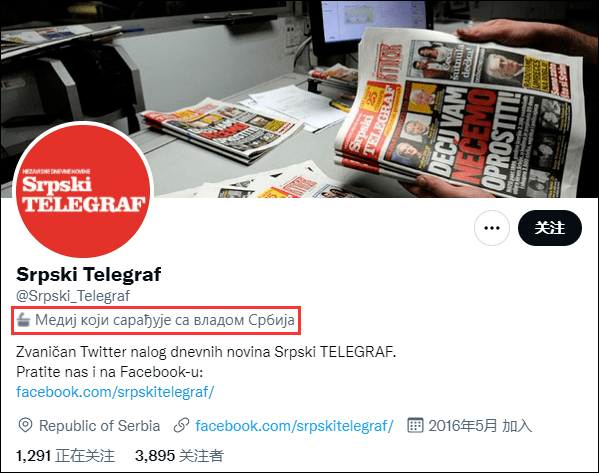Click the @Srpski_Telegraf handle

pos(73,296)
